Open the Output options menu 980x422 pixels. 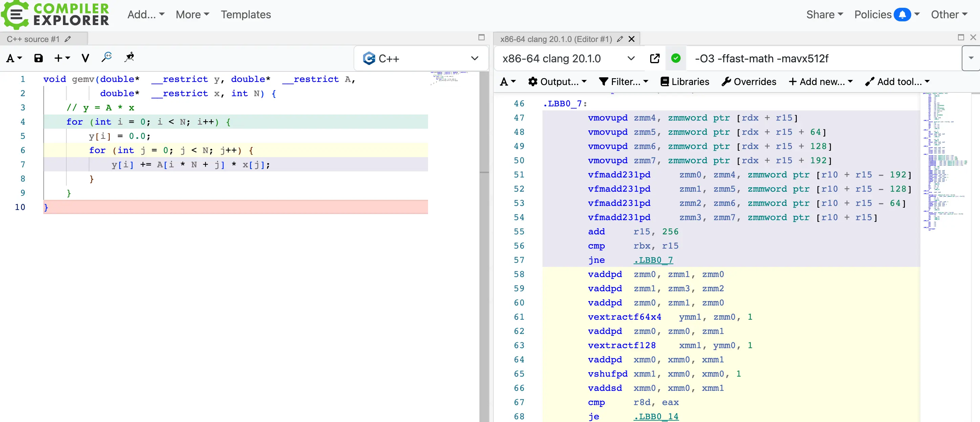click(x=557, y=82)
